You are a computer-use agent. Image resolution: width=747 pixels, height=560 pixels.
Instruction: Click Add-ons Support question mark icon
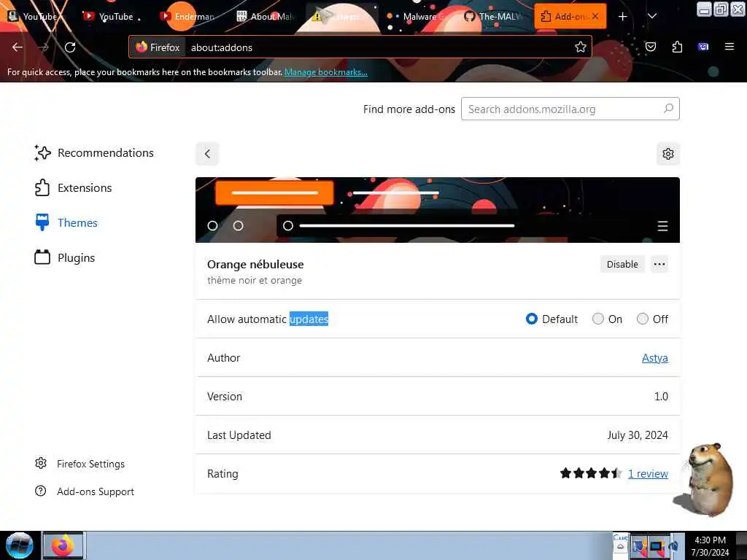tap(41, 491)
